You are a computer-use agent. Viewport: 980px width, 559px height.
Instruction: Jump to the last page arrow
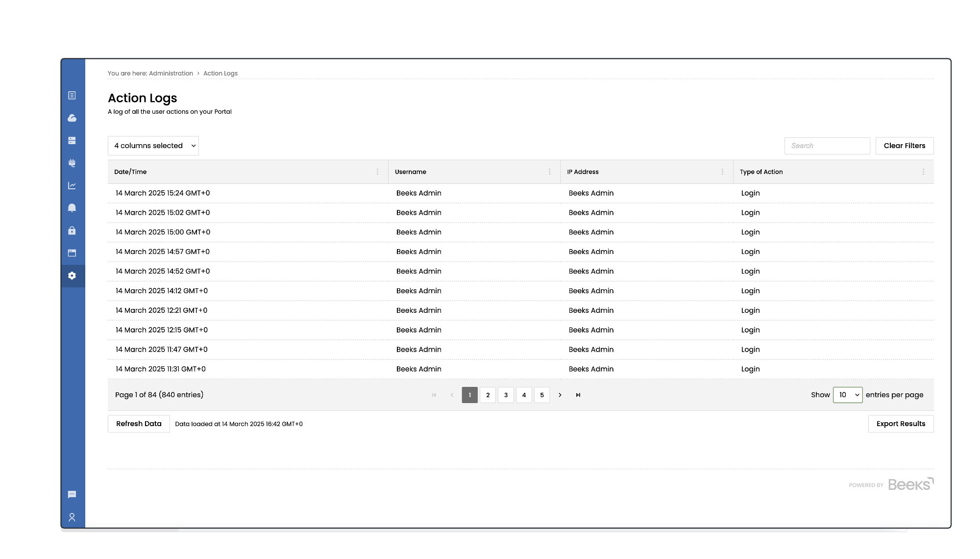(x=578, y=395)
